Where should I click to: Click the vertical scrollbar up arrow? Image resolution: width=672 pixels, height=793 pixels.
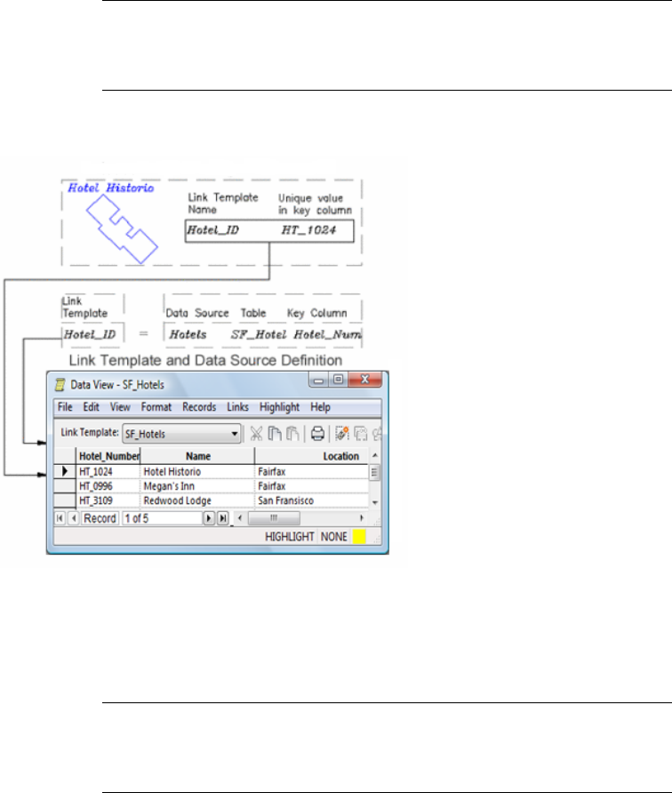(x=375, y=456)
